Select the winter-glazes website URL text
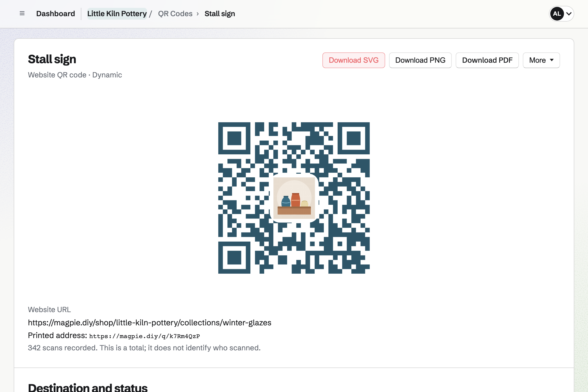 [x=149, y=322]
